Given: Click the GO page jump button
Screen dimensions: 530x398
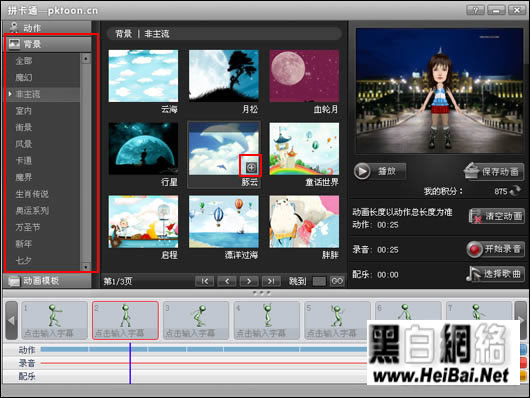Looking at the screenshot, I should coord(337,281).
